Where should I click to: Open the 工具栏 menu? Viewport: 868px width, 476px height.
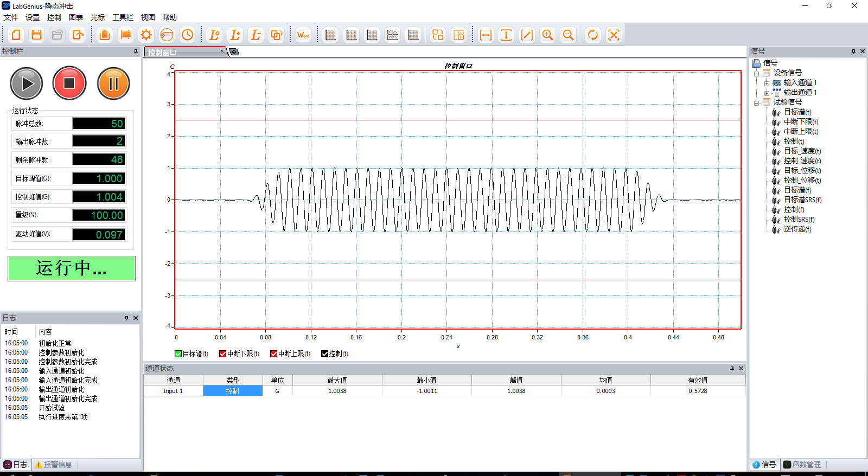[123, 17]
